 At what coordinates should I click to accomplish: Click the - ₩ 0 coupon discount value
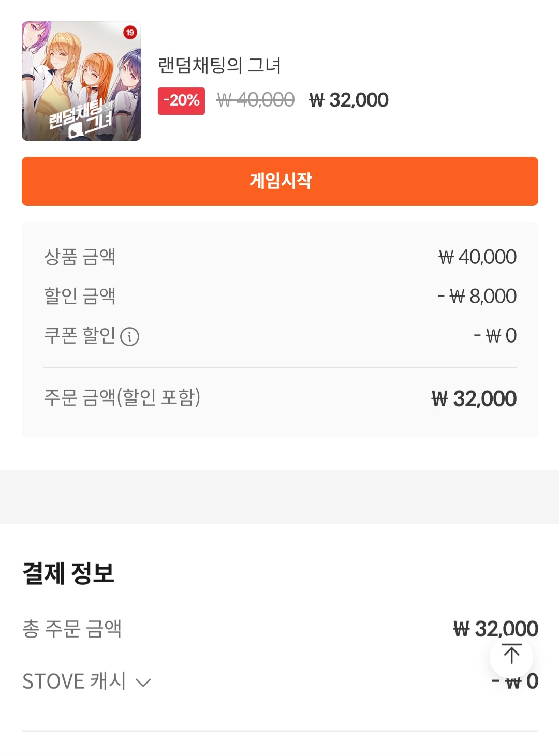tap(495, 335)
